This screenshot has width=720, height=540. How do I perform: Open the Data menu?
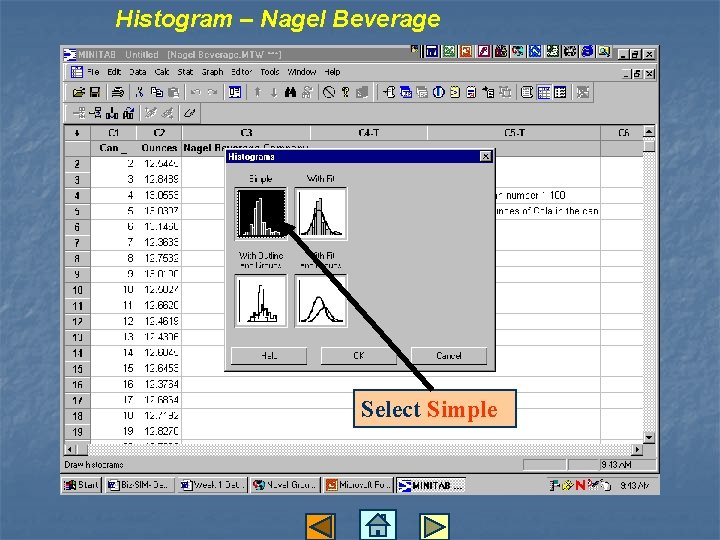point(137,72)
